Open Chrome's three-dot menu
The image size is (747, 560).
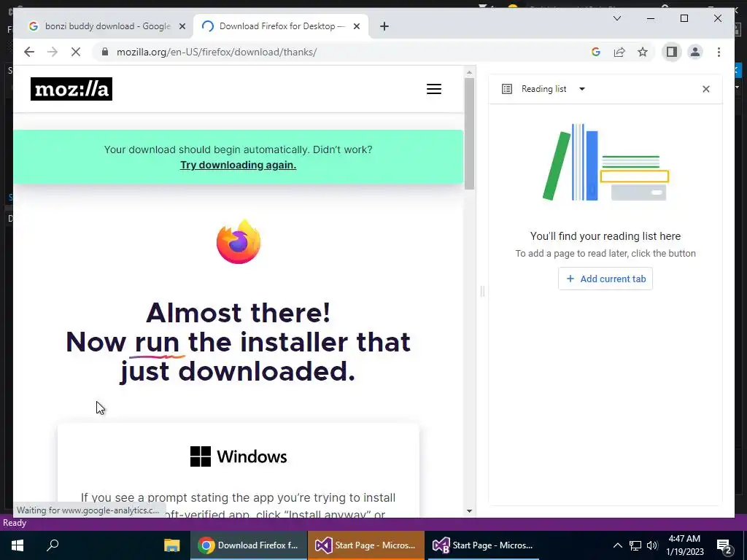point(719,52)
